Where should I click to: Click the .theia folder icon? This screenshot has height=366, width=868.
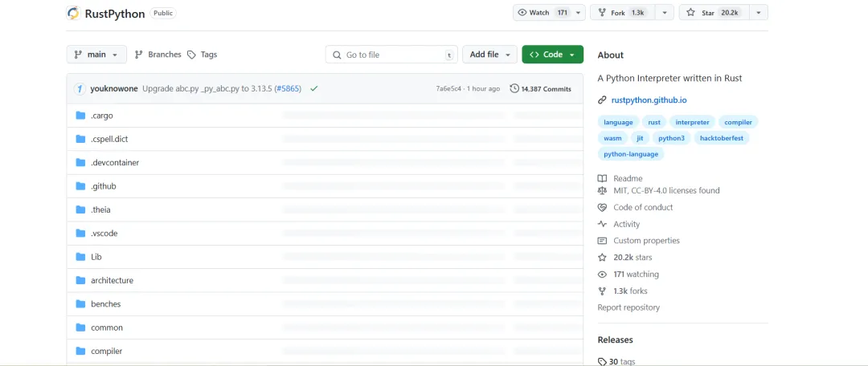tap(80, 209)
